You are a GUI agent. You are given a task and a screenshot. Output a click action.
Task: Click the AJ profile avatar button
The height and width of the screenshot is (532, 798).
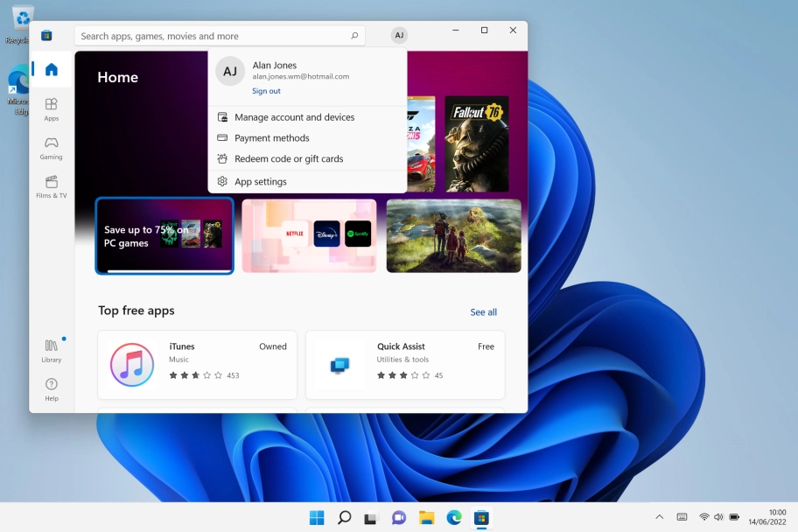(x=399, y=36)
